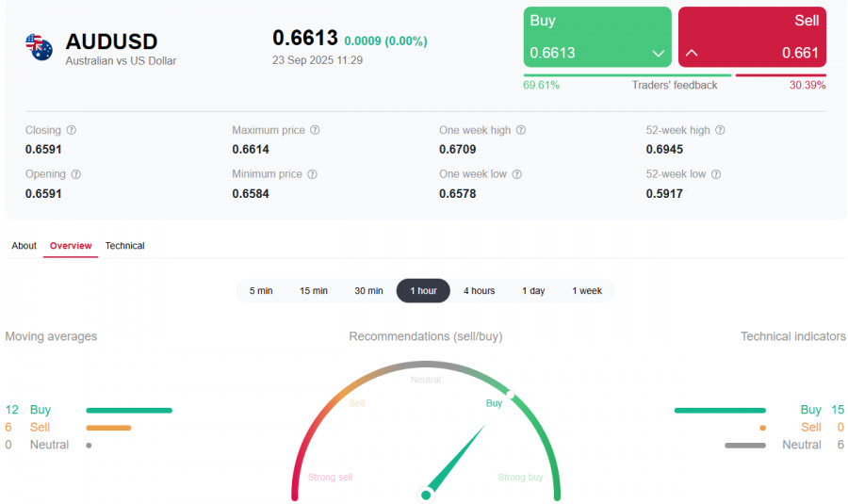Click the 52-week low value 0.5917
The height and width of the screenshot is (504, 848).
coord(664,194)
